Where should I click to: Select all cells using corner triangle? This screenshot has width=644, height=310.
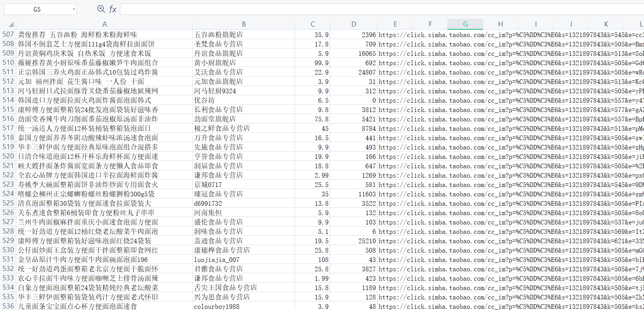(x=11, y=24)
